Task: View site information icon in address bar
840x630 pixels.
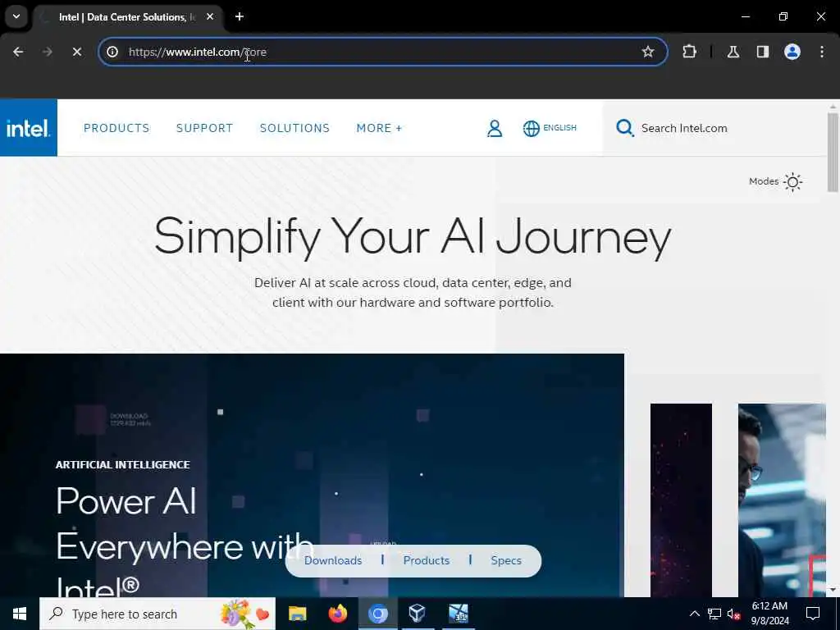Action: tap(112, 52)
